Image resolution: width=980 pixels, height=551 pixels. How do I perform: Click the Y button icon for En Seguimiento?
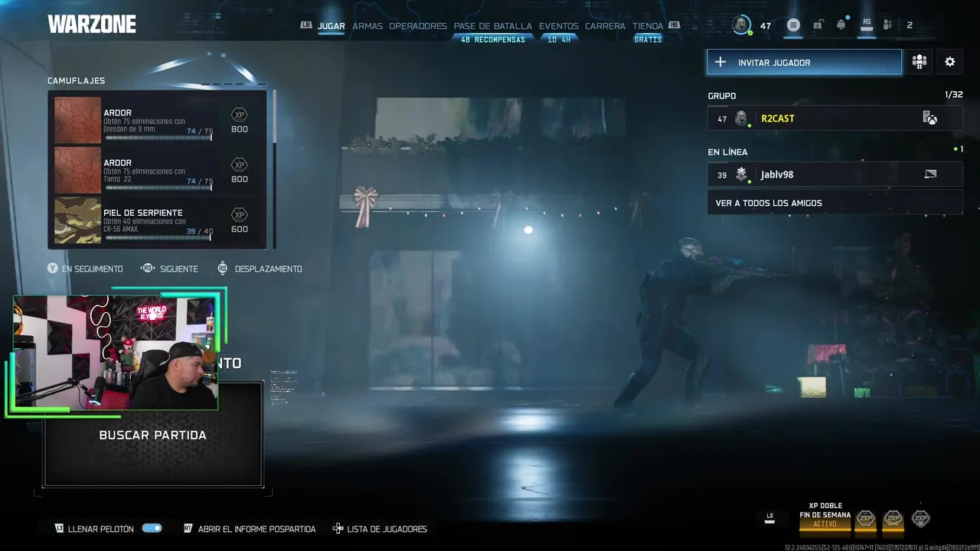tap(52, 269)
